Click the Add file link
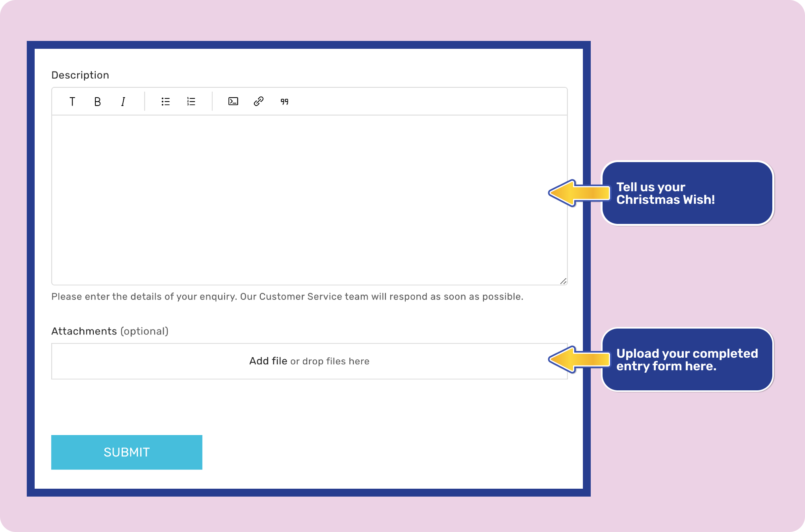The width and height of the screenshot is (805, 532). pyautogui.click(x=268, y=361)
